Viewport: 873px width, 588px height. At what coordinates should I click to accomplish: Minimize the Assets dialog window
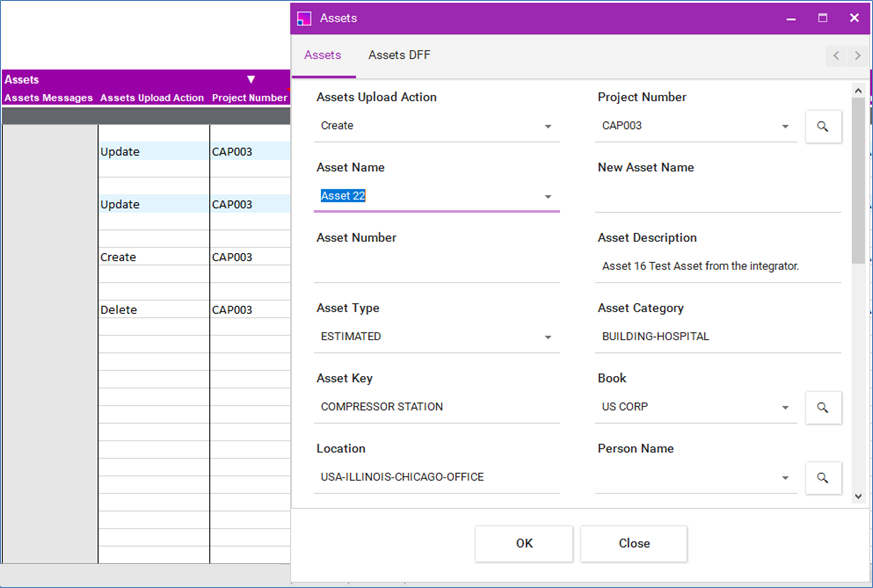coord(791,19)
